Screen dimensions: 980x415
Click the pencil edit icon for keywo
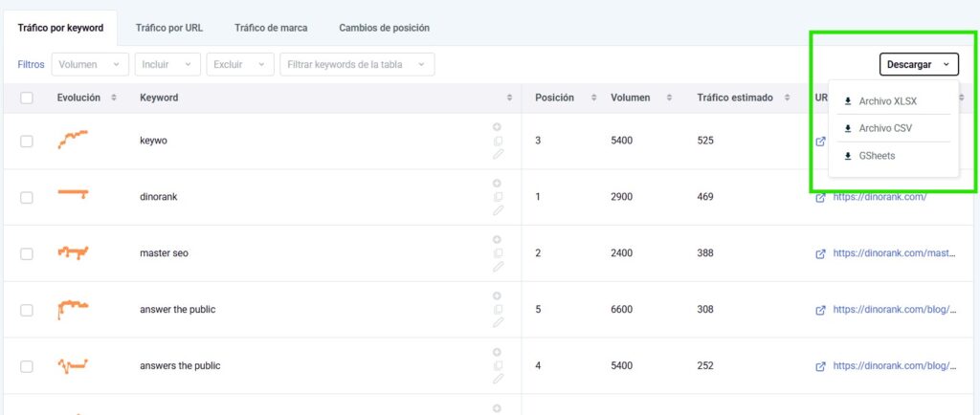coord(498,154)
